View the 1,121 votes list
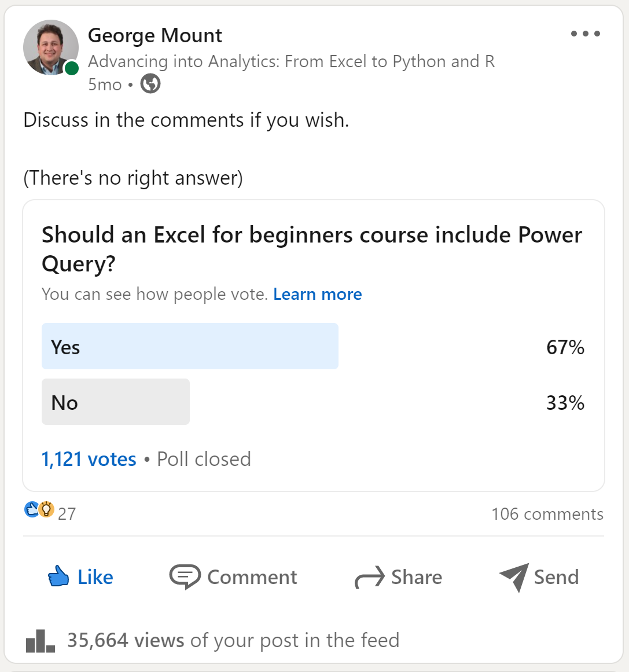The image size is (629, 672). pos(89,459)
